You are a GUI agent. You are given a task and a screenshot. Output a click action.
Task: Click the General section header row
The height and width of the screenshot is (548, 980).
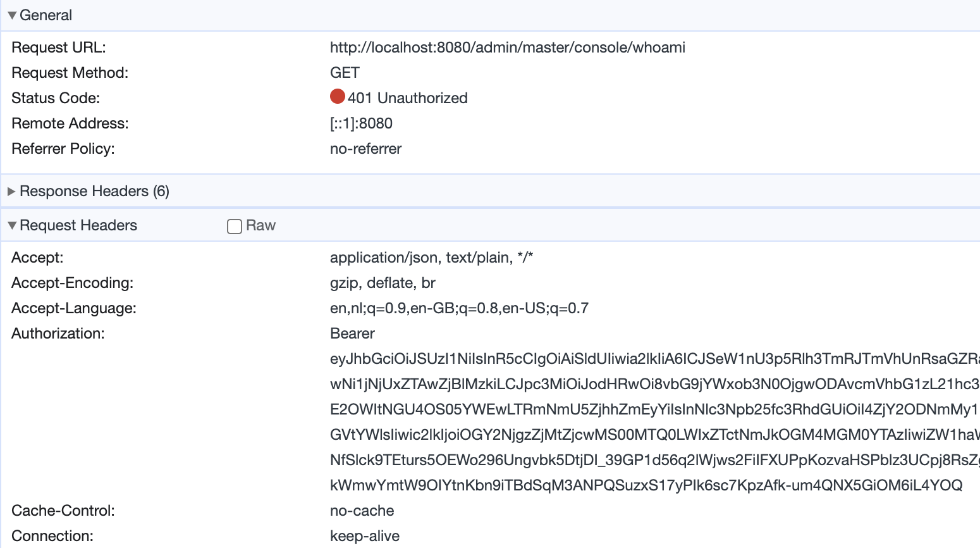(x=47, y=15)
